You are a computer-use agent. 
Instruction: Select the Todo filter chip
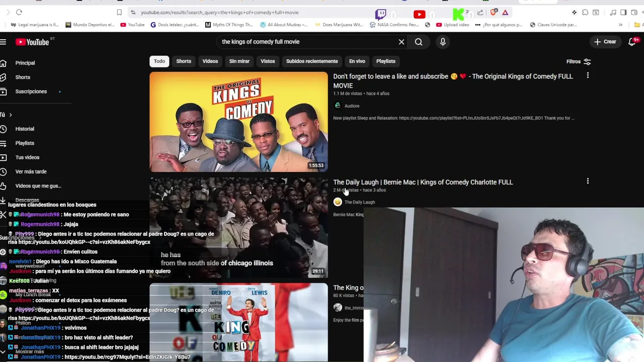pos(159,61)
